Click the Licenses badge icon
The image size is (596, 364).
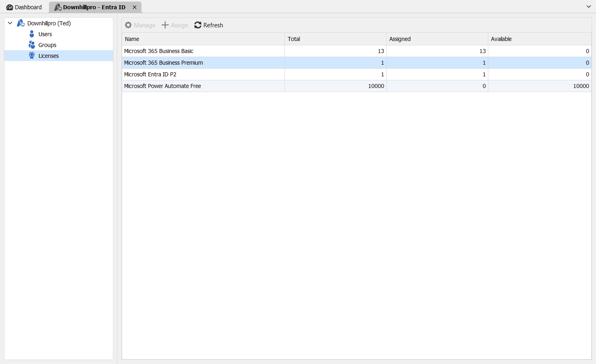(32, 55)
